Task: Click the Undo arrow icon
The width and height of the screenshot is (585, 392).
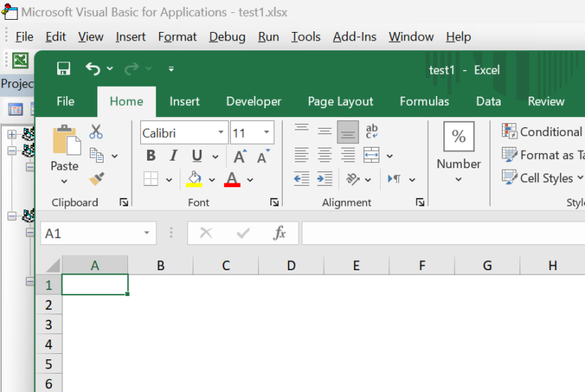Action: pyautogui.click(x=93, y=69)
